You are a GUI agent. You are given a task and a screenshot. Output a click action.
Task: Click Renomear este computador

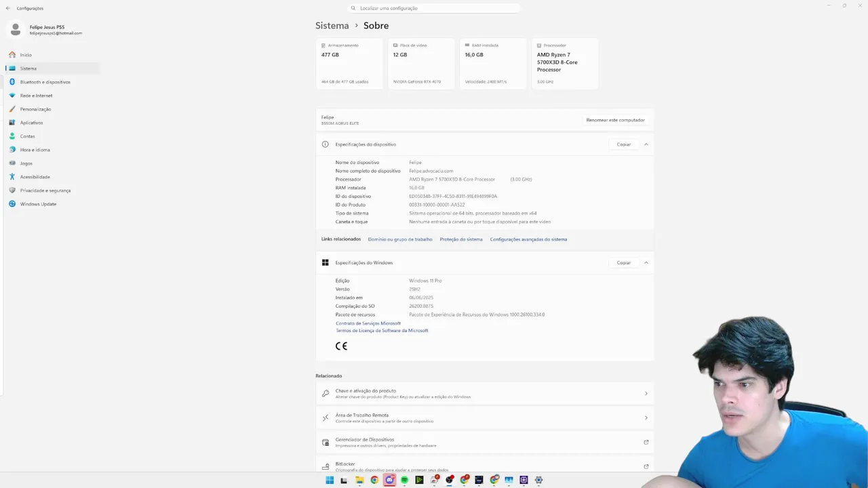pos(616,120)
